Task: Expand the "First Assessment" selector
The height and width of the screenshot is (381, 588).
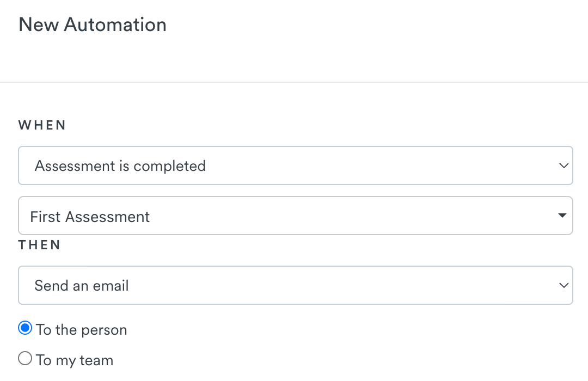Action: 295,216
